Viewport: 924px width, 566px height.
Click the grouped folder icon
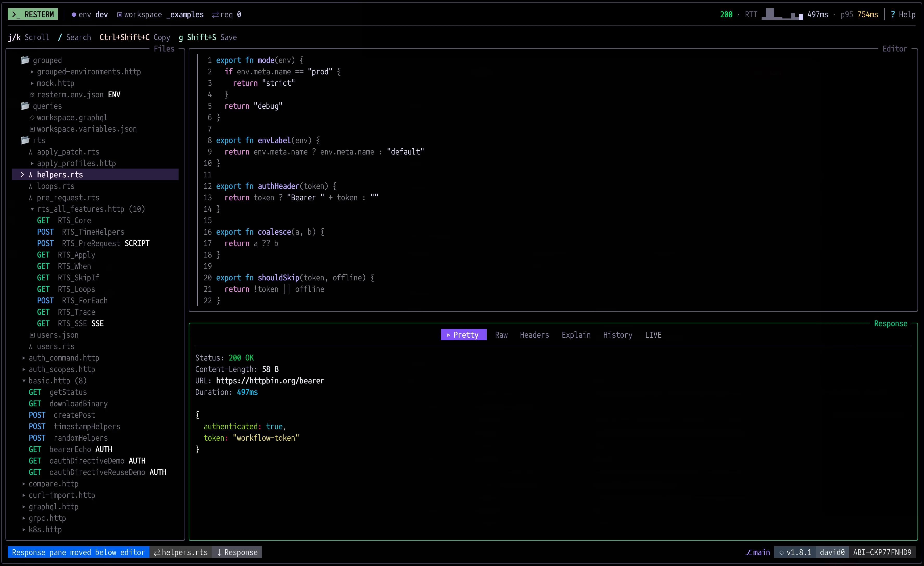[25, 60]
